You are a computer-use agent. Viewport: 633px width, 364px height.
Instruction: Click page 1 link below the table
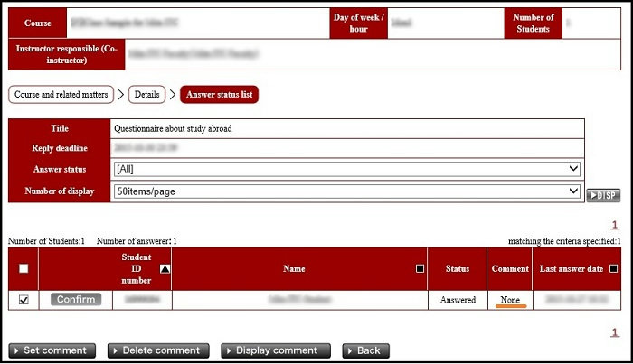[x=615, y=332]
